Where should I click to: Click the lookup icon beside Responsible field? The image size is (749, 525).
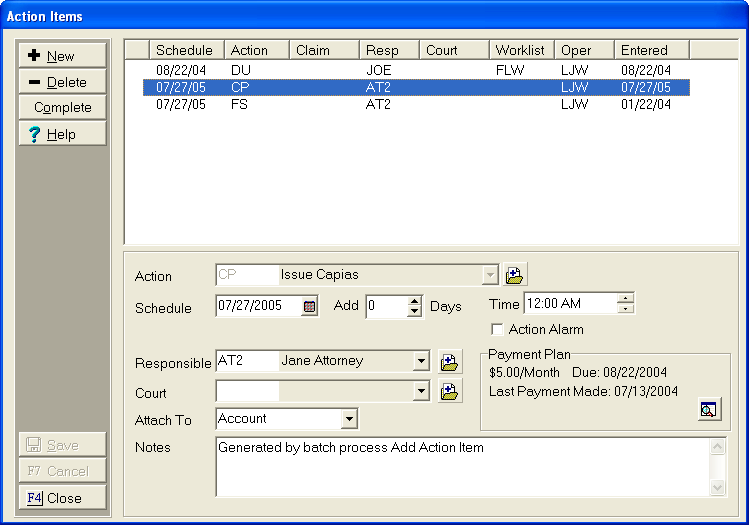click(x=449, y=362)
